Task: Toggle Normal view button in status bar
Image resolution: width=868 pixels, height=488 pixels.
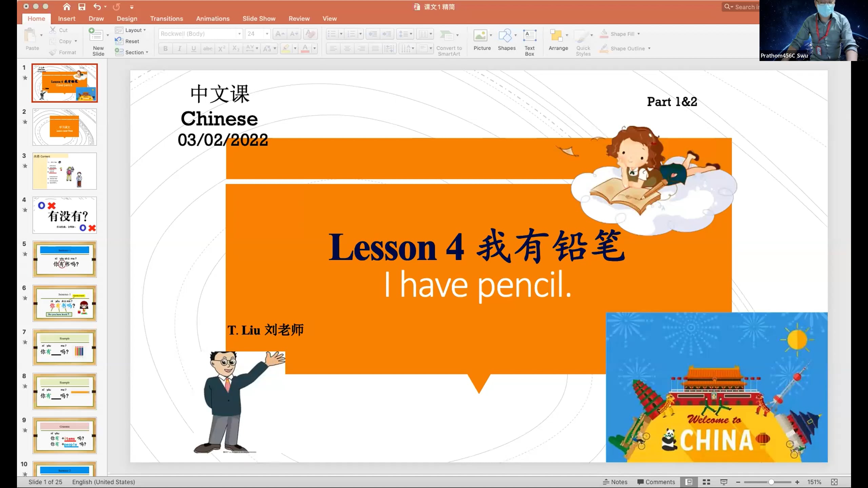Action: point(689,482)
